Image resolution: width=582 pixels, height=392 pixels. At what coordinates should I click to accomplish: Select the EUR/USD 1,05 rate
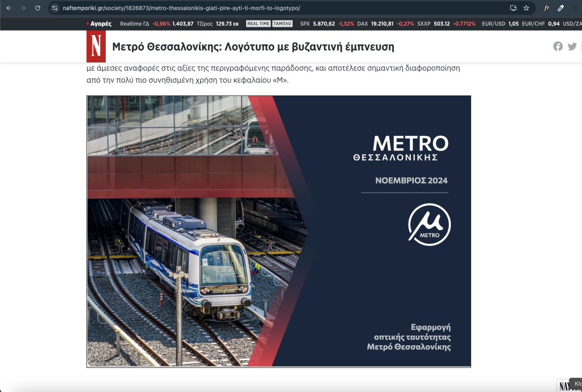[500, 24]
